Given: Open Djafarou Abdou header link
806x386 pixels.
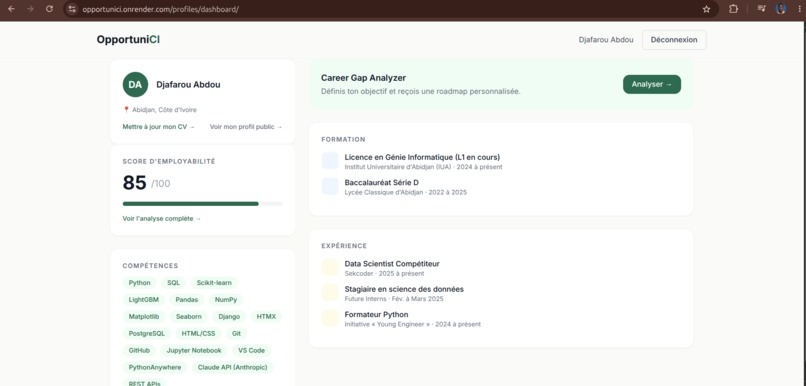Looking at the screenshot, I should (606, 40).
